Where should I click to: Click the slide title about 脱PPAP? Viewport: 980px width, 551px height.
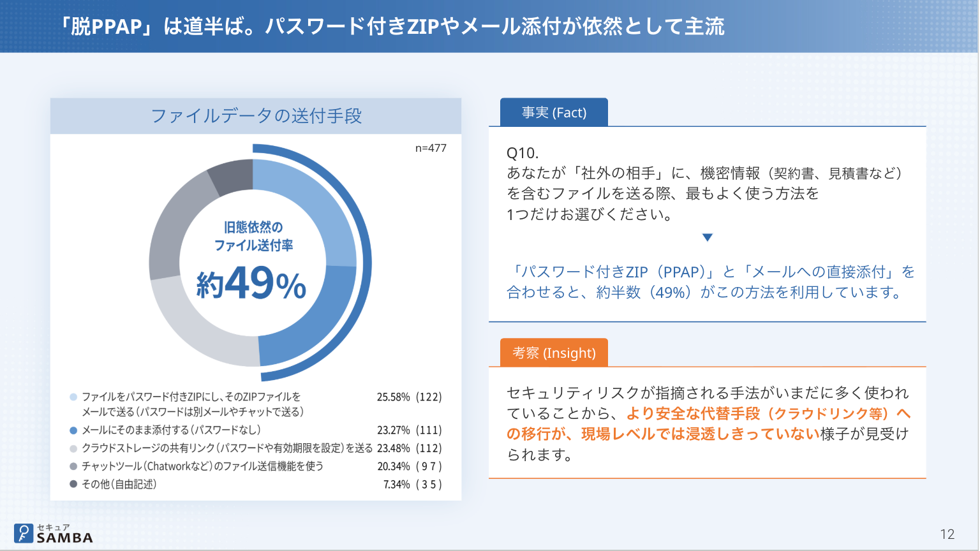point(392,26)
